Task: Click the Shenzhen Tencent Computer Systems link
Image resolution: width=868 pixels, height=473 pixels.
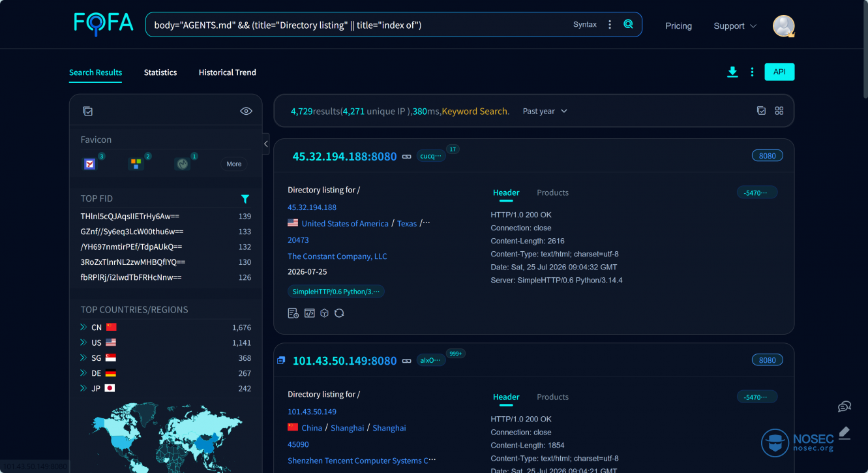Action: pyautogui.click(x=362, y=461)
